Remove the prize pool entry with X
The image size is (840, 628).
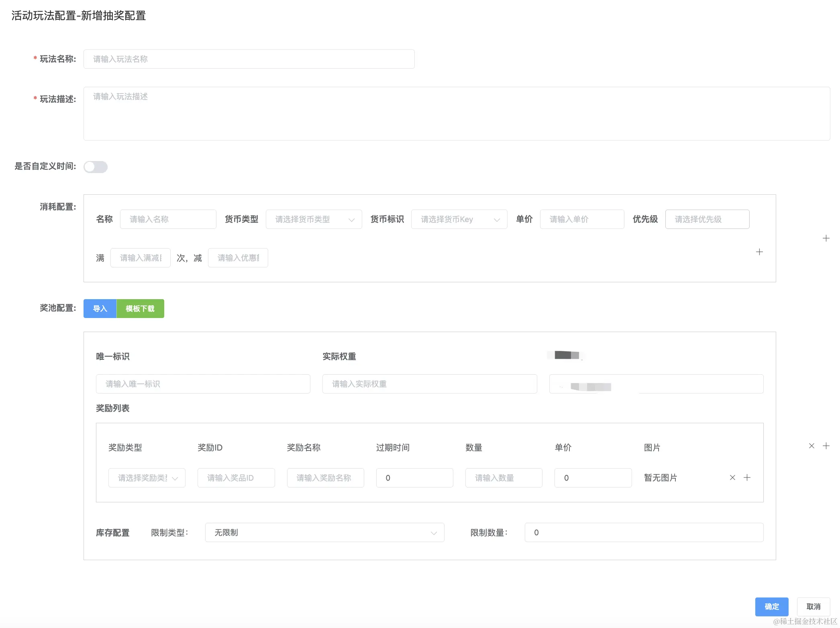pyautogui.click(x=811, y=446)
